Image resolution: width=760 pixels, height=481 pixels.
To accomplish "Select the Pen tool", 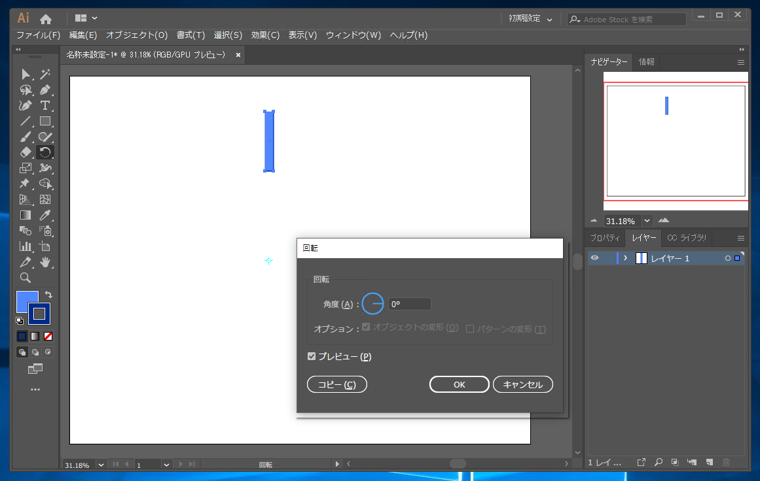I will pos(46,90).
